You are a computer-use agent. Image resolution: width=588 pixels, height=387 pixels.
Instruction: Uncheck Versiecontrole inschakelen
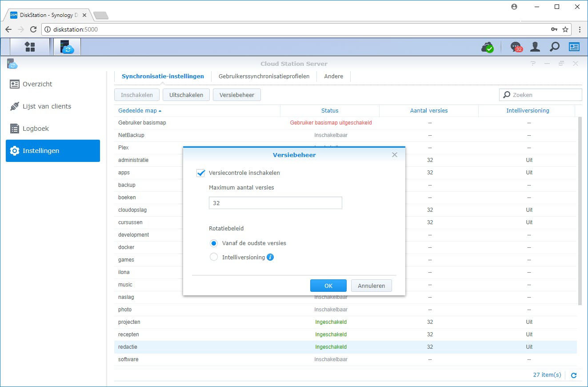point(201,173)
